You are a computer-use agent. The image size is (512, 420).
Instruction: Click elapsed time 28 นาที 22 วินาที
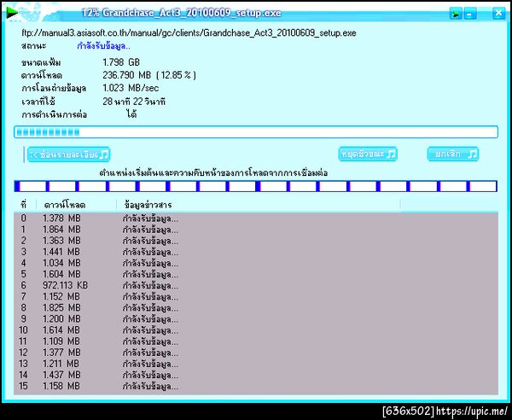[134, 102]
